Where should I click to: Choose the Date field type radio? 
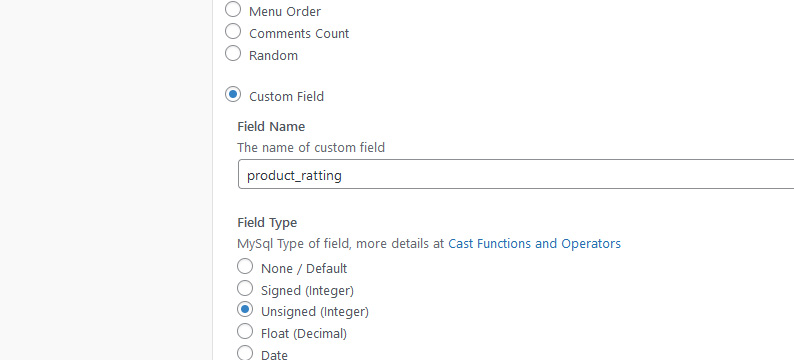tap(245, 353)
